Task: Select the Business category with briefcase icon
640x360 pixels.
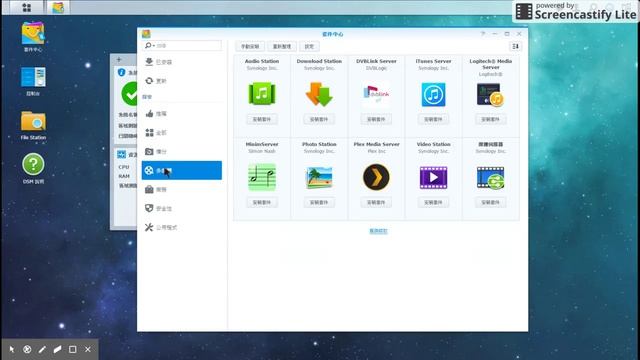Action: pos(182,189)
